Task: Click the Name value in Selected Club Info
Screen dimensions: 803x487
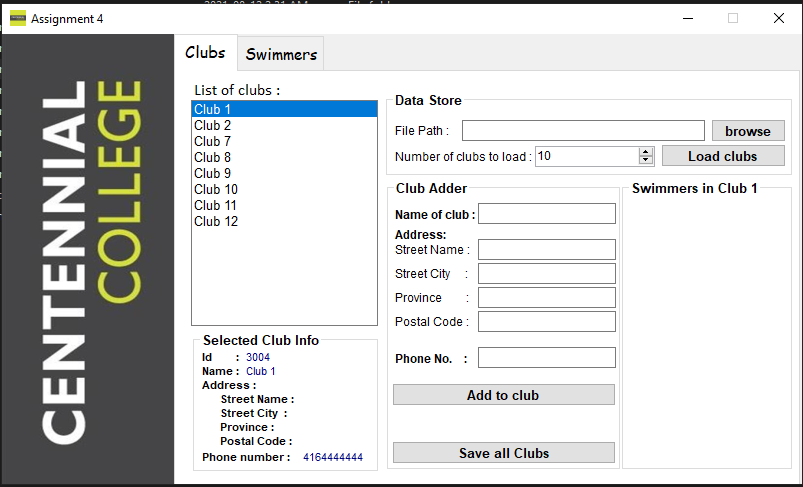Action: pyautogui.click(x=261, y=371)
